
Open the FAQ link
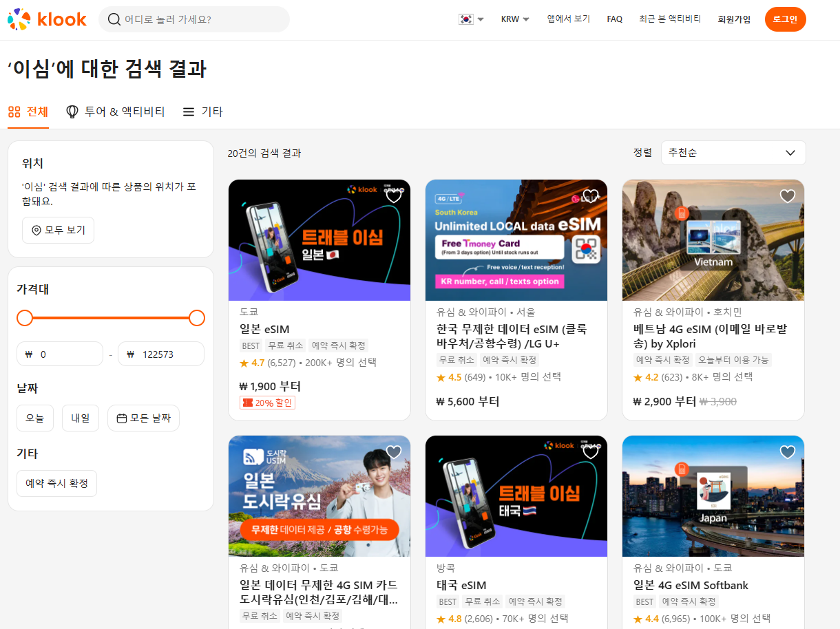tap(614, 19)
